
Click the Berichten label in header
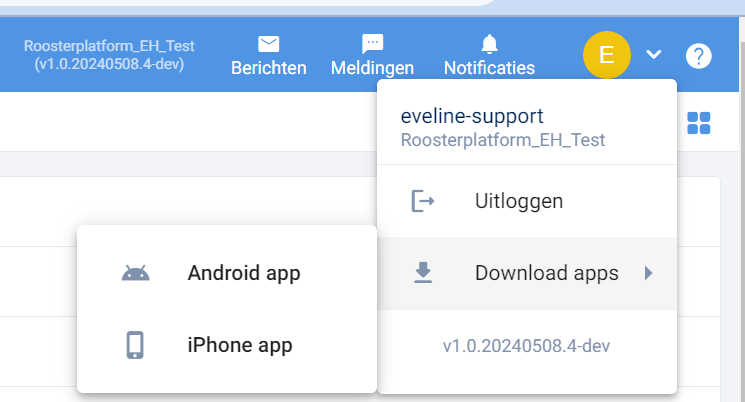coord(269,68)
